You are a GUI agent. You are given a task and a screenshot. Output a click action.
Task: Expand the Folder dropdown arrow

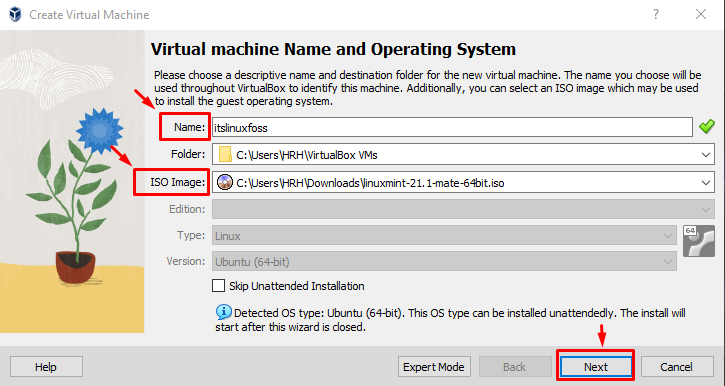(x=706, y=155)
